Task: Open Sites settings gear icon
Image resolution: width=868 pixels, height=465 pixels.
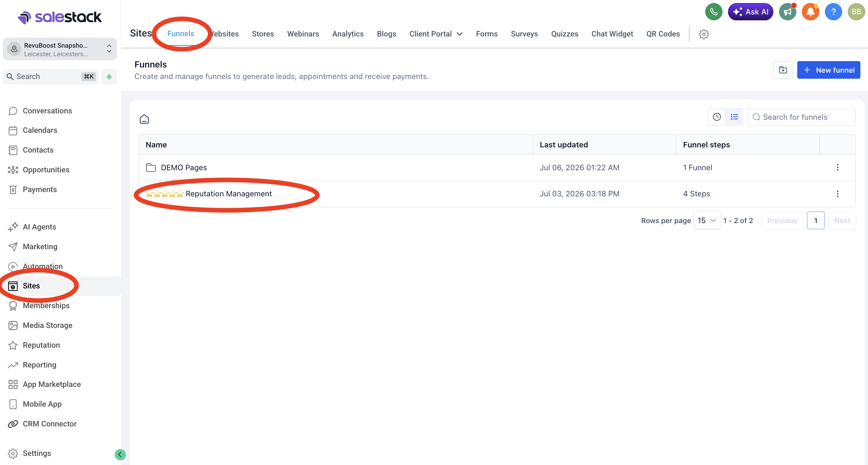Action: (704, 34)
